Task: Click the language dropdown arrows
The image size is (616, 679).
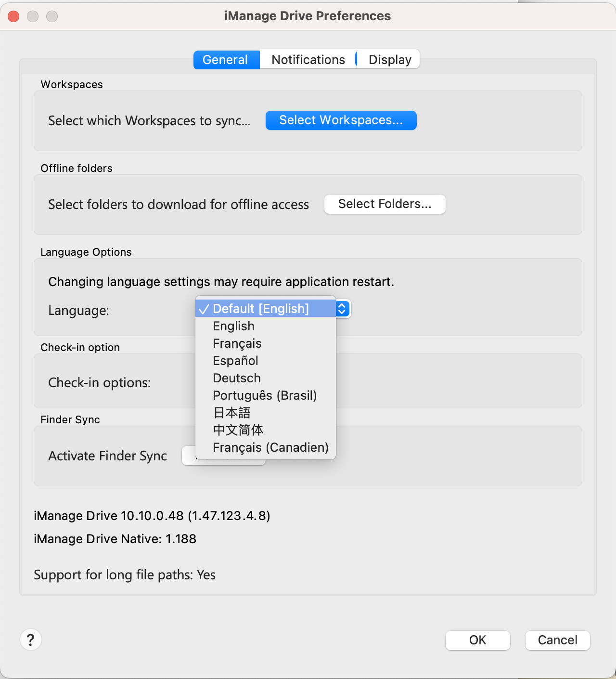Action: (x=342, y=309)
